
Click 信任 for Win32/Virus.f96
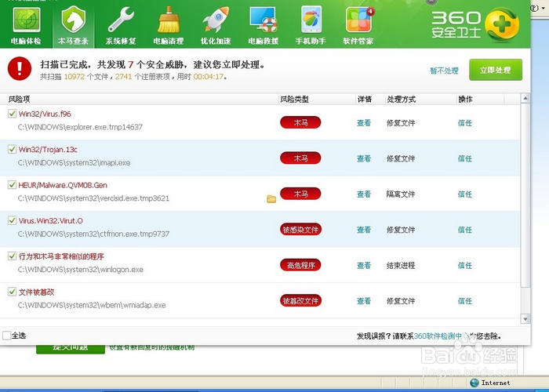click(x=465, y=123)
